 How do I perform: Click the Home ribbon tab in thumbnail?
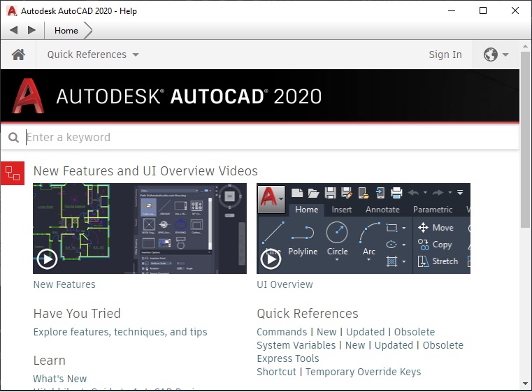click(x=306, y=210)
